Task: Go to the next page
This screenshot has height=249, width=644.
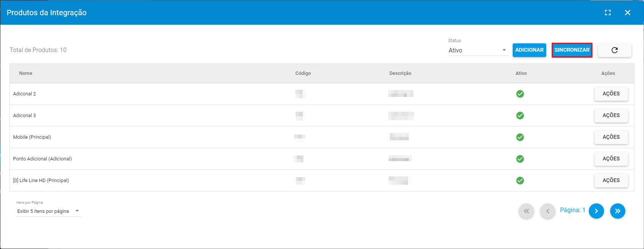Action: tap(596, 211)
